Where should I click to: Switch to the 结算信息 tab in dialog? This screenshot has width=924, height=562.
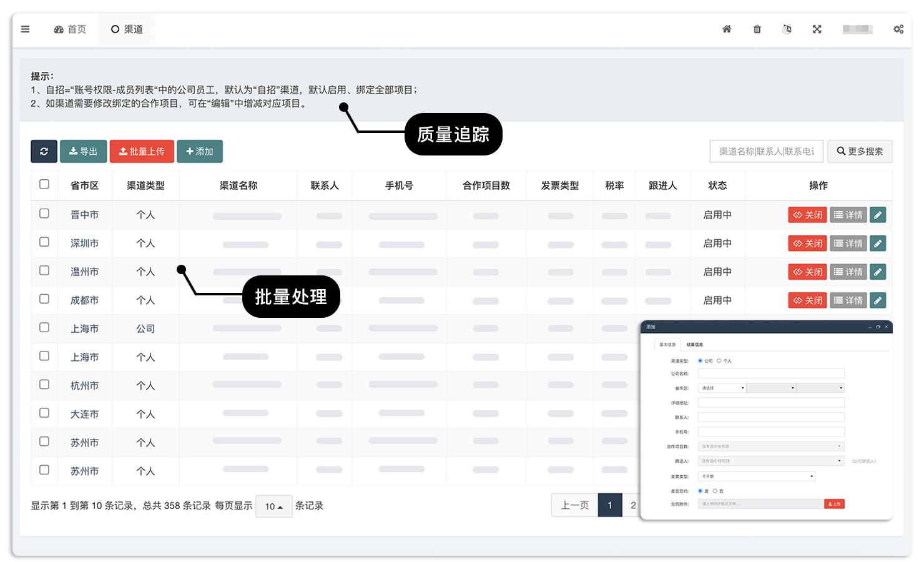(694, 345)
